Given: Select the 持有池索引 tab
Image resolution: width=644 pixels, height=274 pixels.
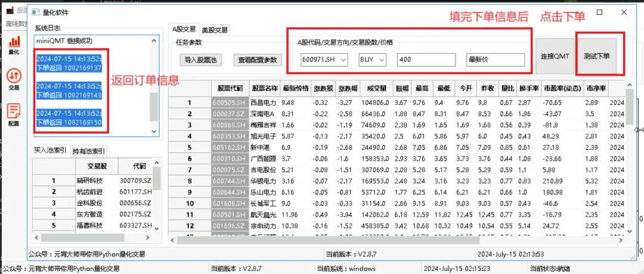Looking at the screenshot, I should click(x=88, y=151).
